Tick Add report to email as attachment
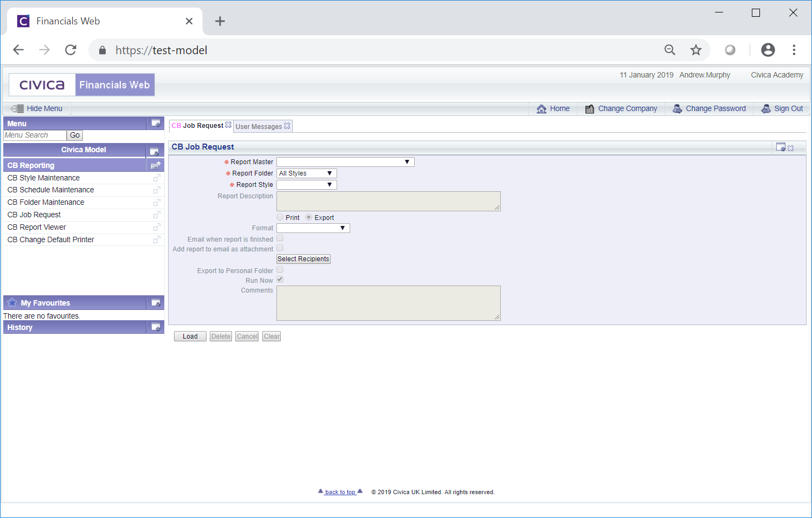The width and height of the screenshot is (812, 518). coord(280,248)
